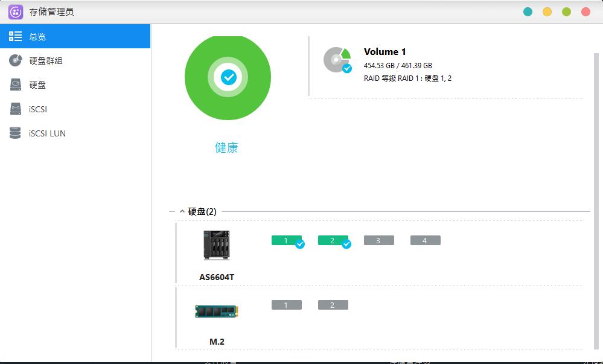Click the AS6604T NAS device image

click(217, 245)
